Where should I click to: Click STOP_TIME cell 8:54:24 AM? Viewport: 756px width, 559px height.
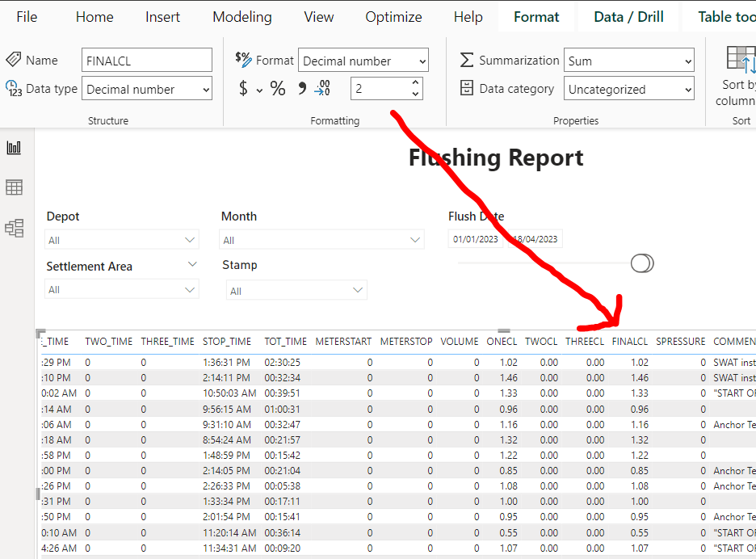pyautogui.click(x=227, y=440)
